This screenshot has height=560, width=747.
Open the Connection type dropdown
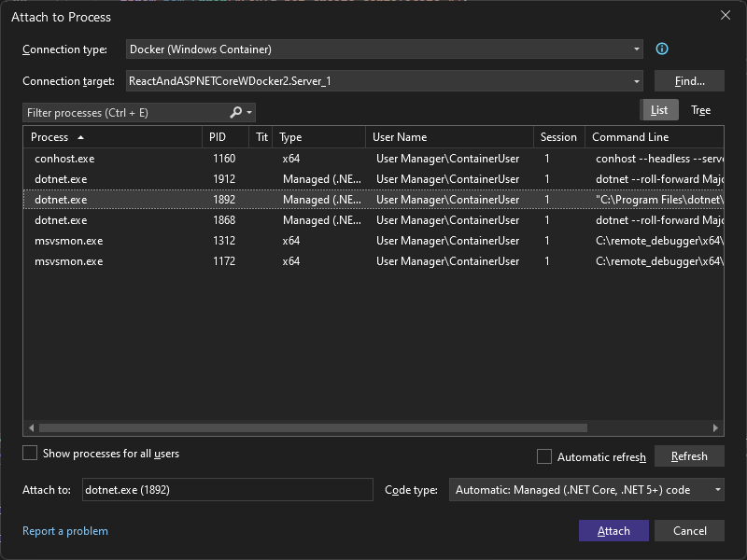[636, 49]
